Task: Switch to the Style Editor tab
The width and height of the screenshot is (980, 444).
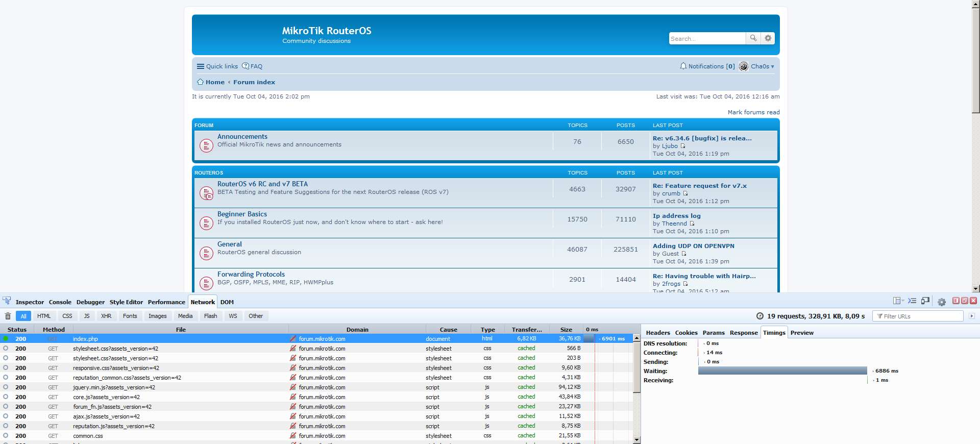Action: pyautogui.click(x=126, y=302)
